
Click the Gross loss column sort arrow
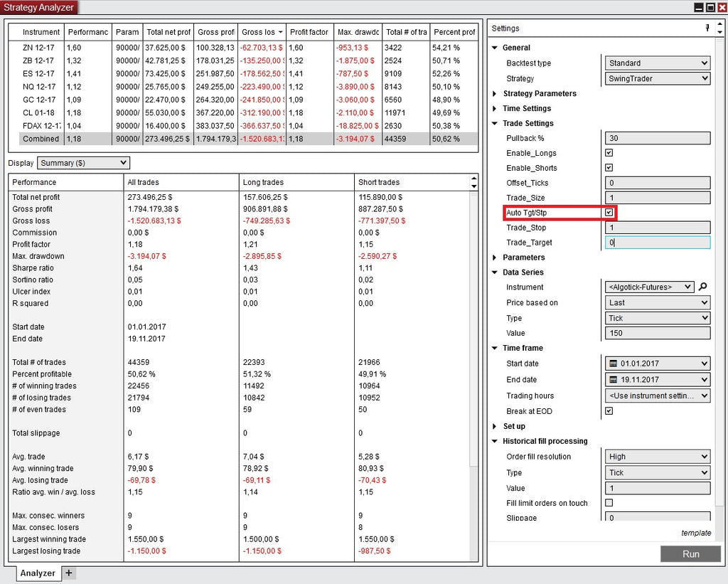(x=280, y=33)
